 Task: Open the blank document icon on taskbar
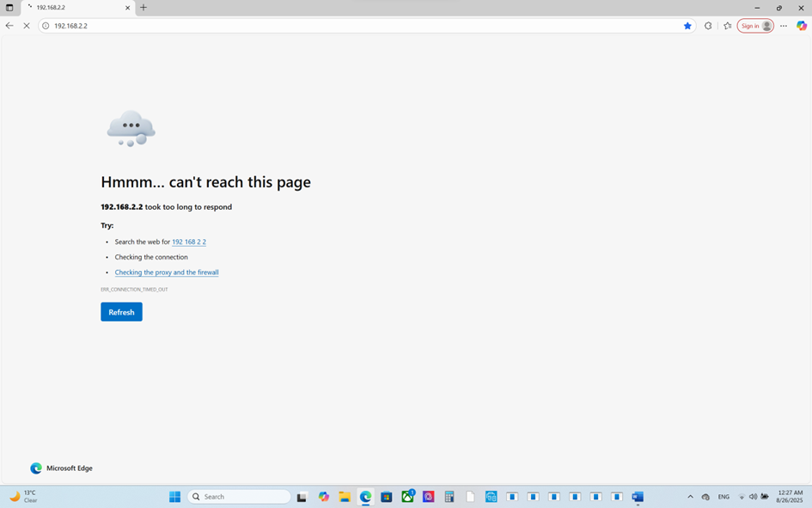[x=470, y=497]
